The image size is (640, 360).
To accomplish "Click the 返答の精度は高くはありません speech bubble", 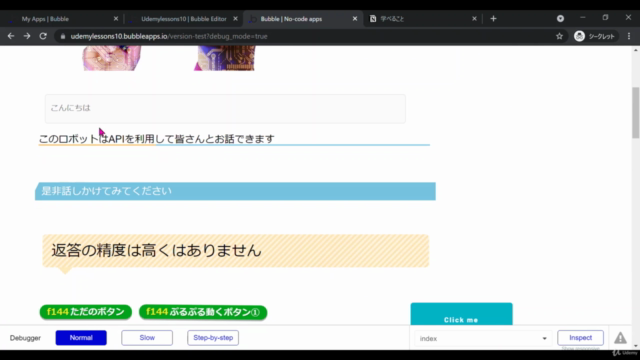I will [x=236, y=251].
